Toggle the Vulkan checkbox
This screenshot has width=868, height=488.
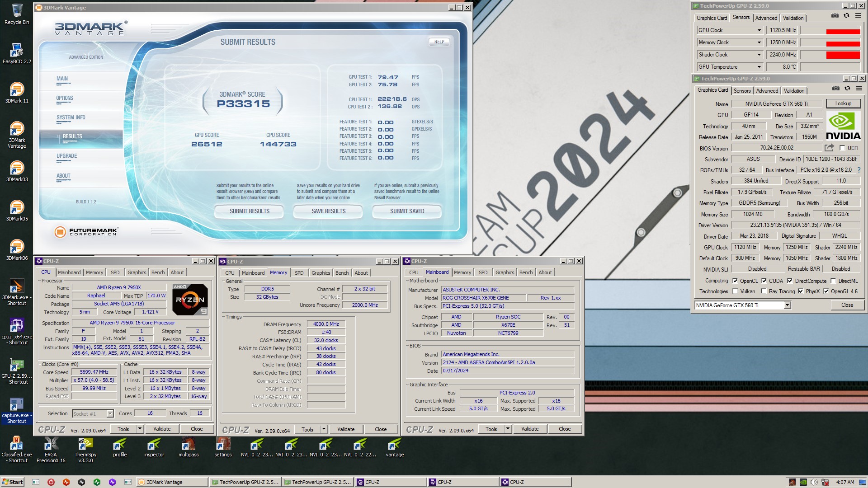point(735,291)
